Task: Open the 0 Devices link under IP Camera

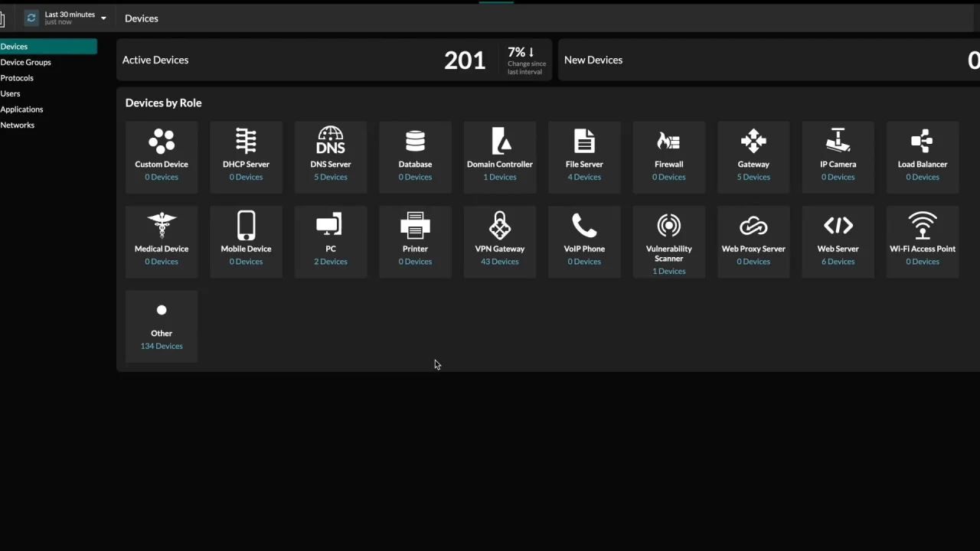Action: [838, 177]
